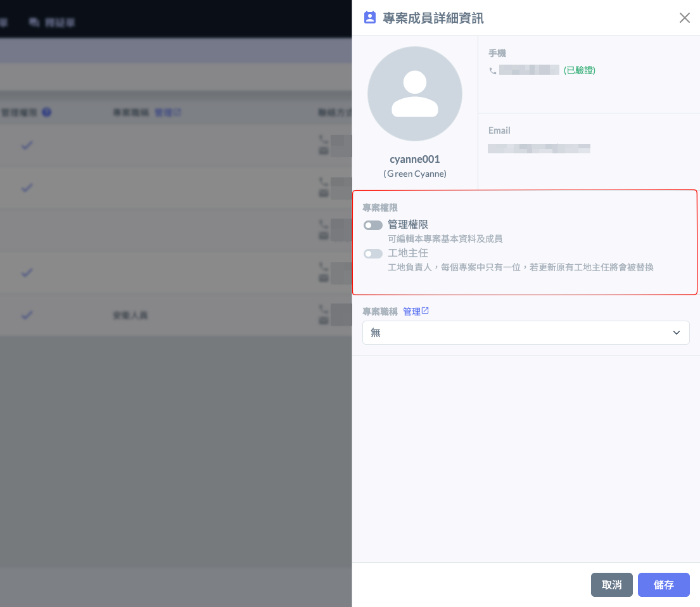Open the 專案職稱 dropdown showing 無
The width and height of the screenshot is (700, 607).
tap(525, 333)
